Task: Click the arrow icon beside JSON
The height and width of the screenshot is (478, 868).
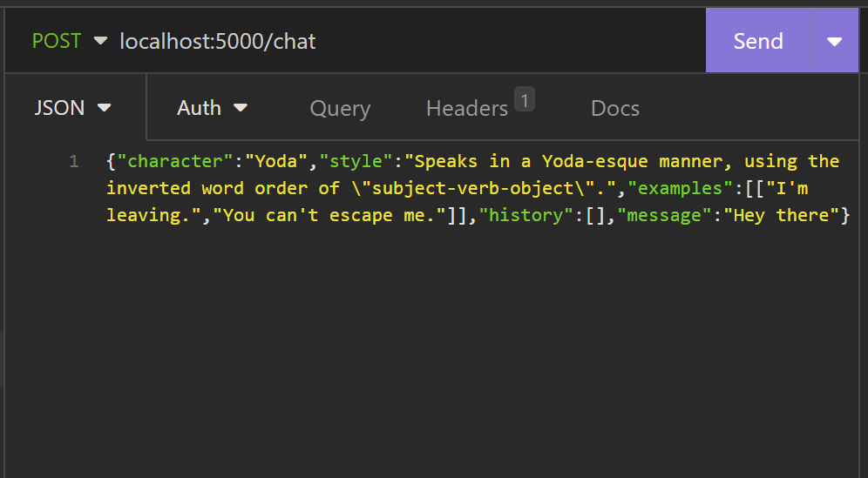Action: 104,107
